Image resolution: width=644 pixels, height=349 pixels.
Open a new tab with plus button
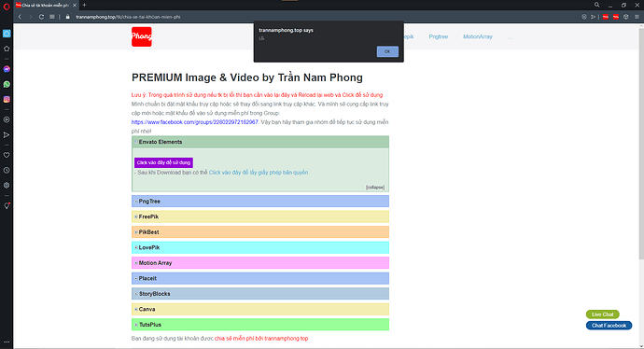(x=84, y=5)
